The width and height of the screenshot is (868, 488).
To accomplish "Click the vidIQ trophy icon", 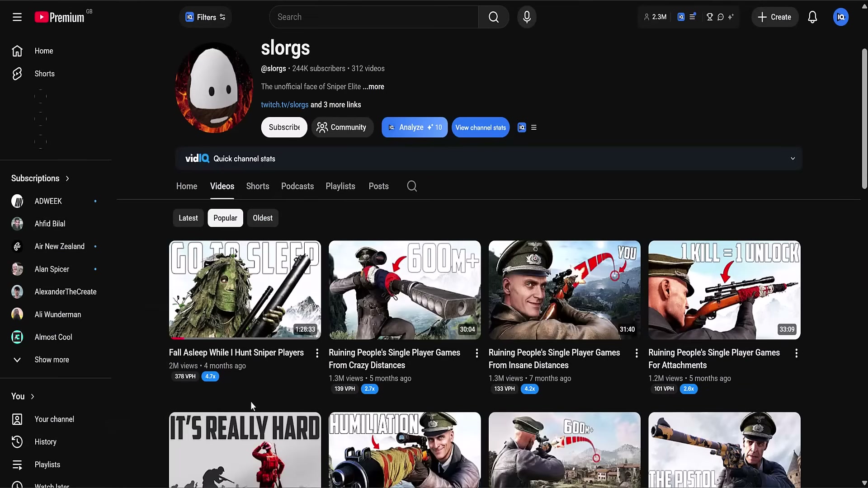I will [709, 17].
